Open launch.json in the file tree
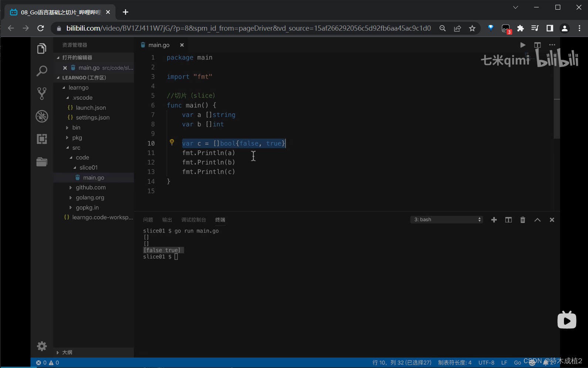The width and height of the screenshot is (588, 368). (91, 108)
